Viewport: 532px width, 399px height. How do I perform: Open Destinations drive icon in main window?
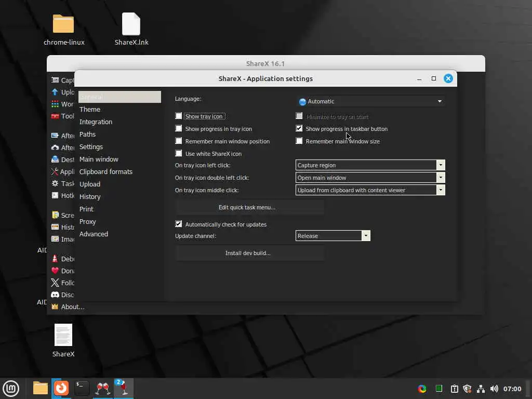coord(55,159)
